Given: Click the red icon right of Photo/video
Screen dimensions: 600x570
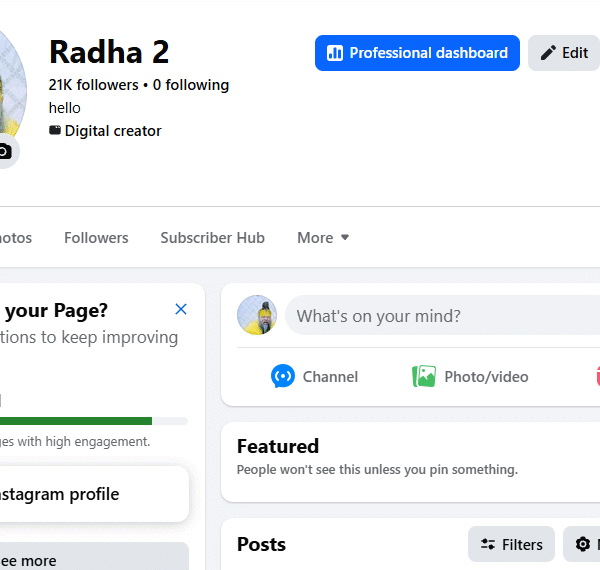Looking at the screenshot, I should [x=598, y=376].
